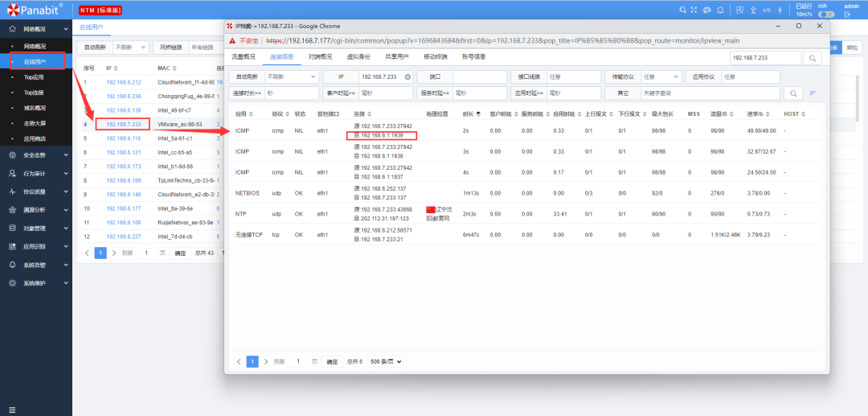Image resolution: width=868 pixels, height=416 pixels.
Task: Switch to 流量概况 tab in popup
Action: point(243,57)
